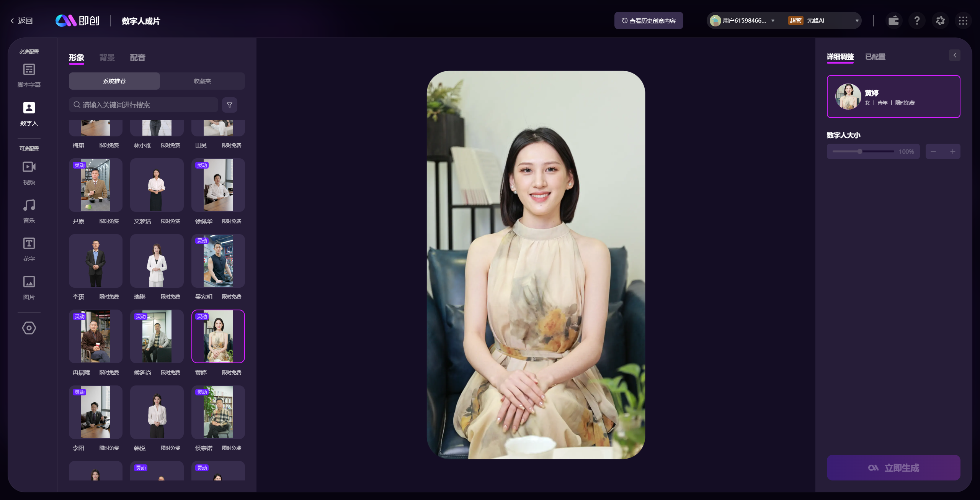980x500 pixels.
Task: Open the help question mark icon
Action: 917,21
